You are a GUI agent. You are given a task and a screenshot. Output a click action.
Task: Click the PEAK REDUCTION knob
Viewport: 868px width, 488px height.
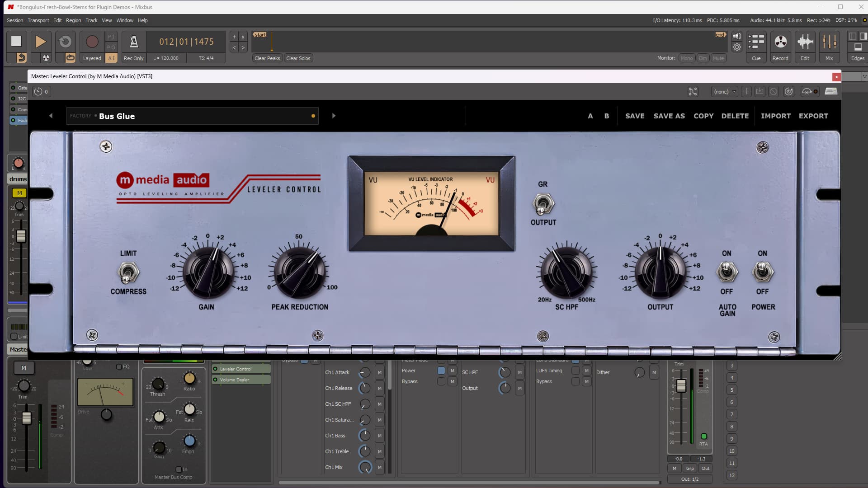[x=299, y=272]
